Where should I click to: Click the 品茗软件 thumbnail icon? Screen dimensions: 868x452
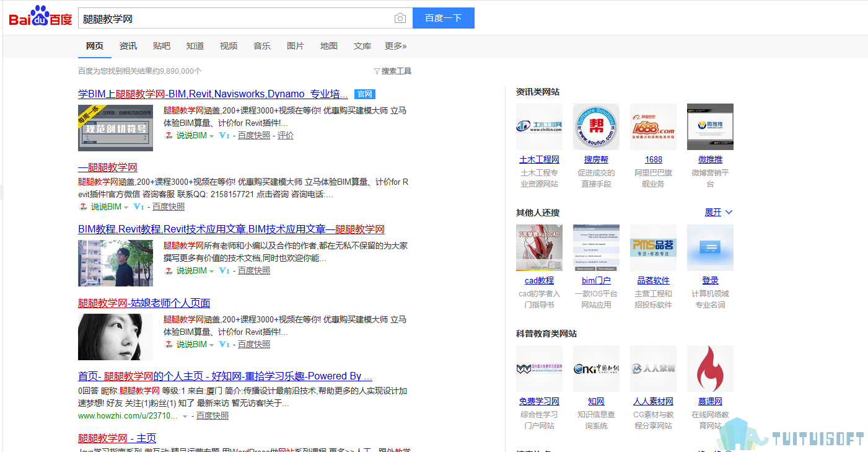point(653,247)
